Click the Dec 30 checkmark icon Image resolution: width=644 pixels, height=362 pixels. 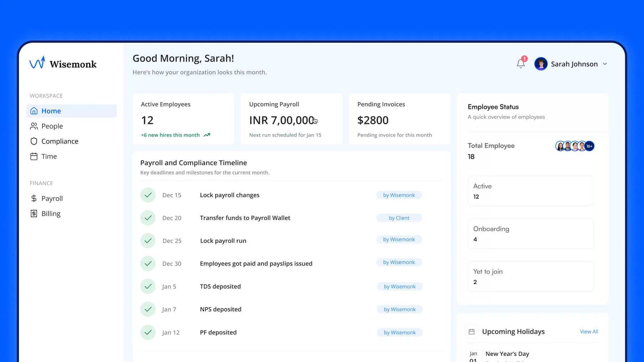148,263
